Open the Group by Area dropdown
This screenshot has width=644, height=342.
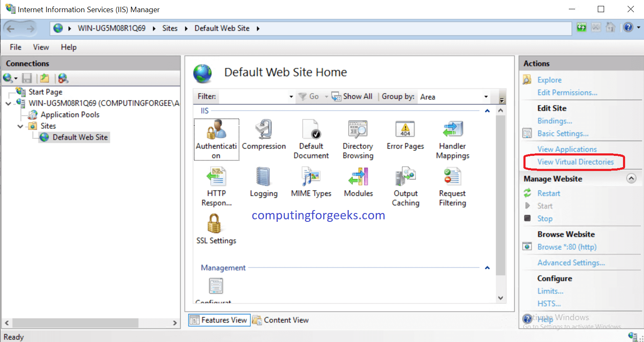[x=486, y=96]
